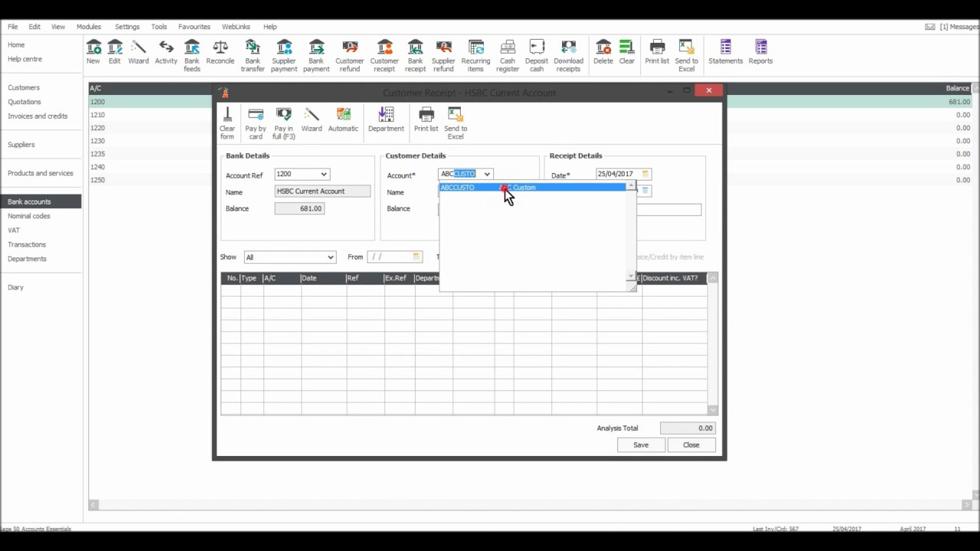Screen dimensions: 980x551
Task: Go to Customers in sidebar
Action: (x=24, y=88)
